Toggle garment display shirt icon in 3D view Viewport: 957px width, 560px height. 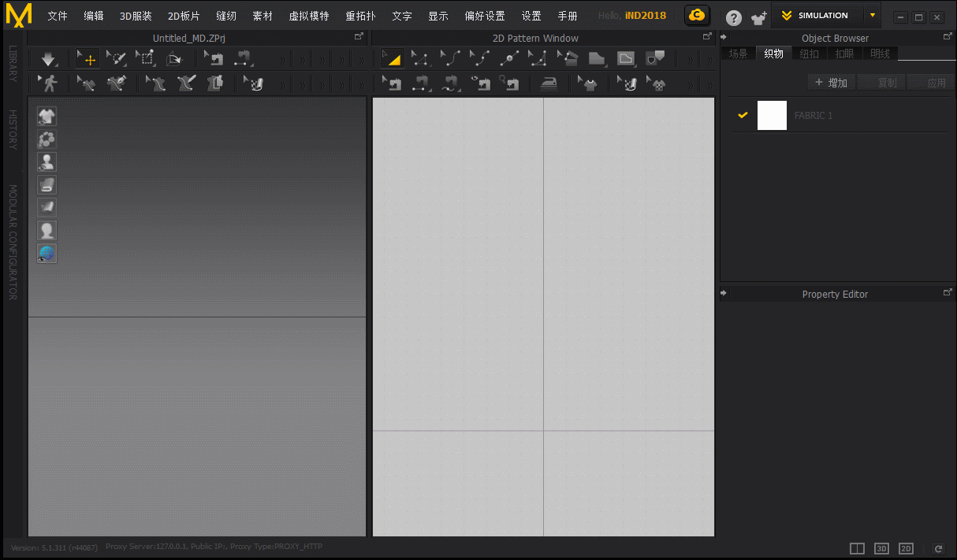47,117
